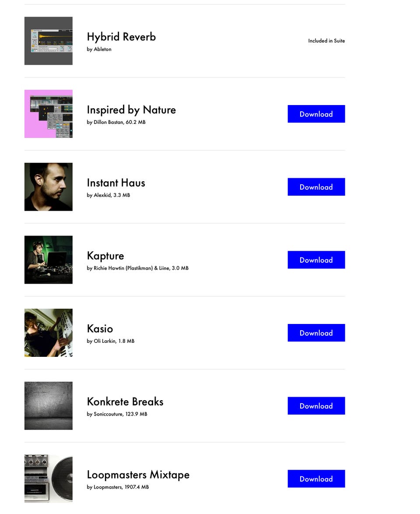Select the Konkrete Breaks concrete thumbnail
The width and height of the screenshot is (420, 514).
click(48, 406)
